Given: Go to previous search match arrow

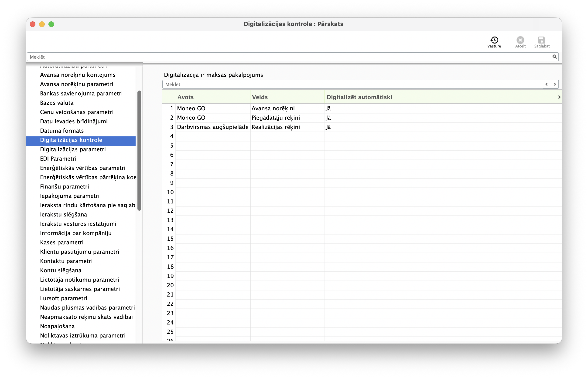Looking at the screenshot, I should [x=546, y=84].
